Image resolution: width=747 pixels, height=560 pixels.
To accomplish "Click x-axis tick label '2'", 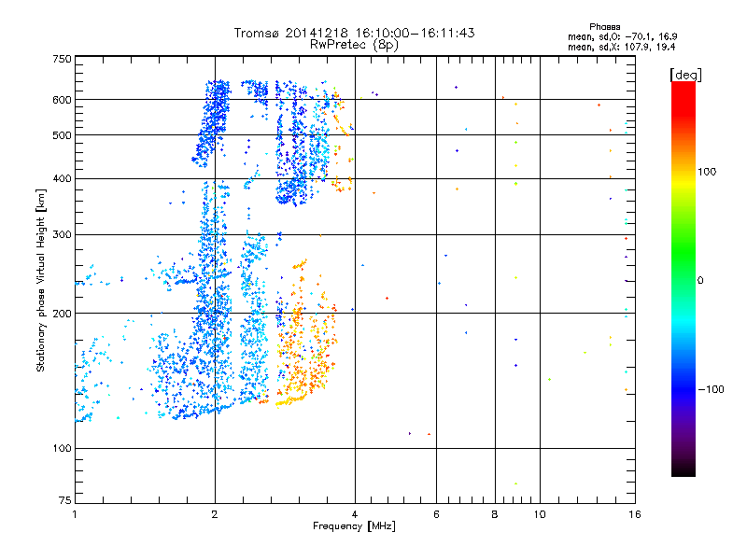I will tap(215, 514).
